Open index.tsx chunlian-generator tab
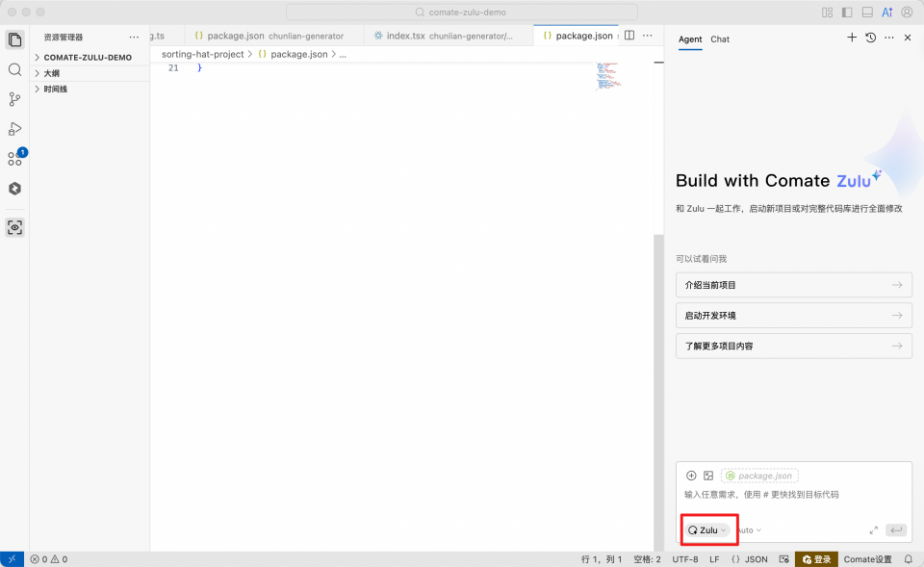The height and width of the screenshot is (567, 924). tap(449, 36)
